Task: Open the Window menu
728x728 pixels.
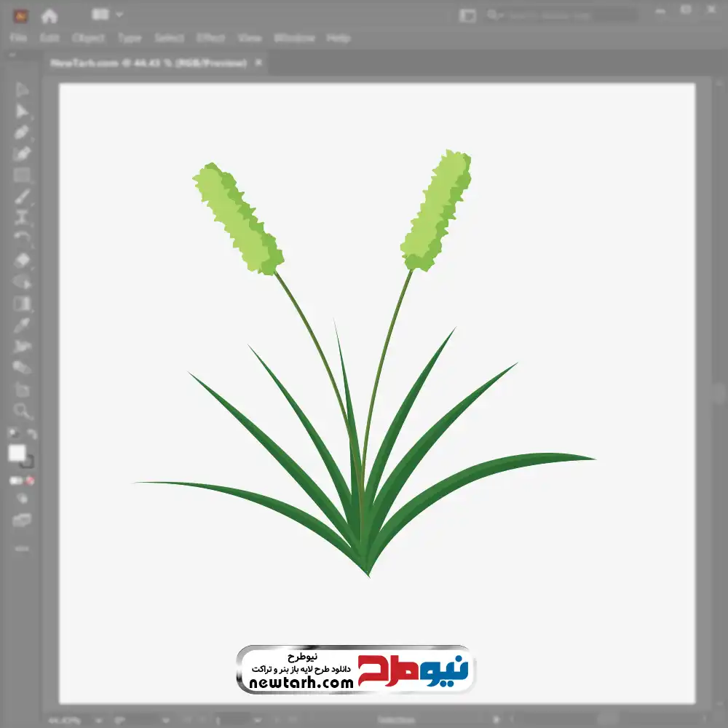Action: pos(294,38)
